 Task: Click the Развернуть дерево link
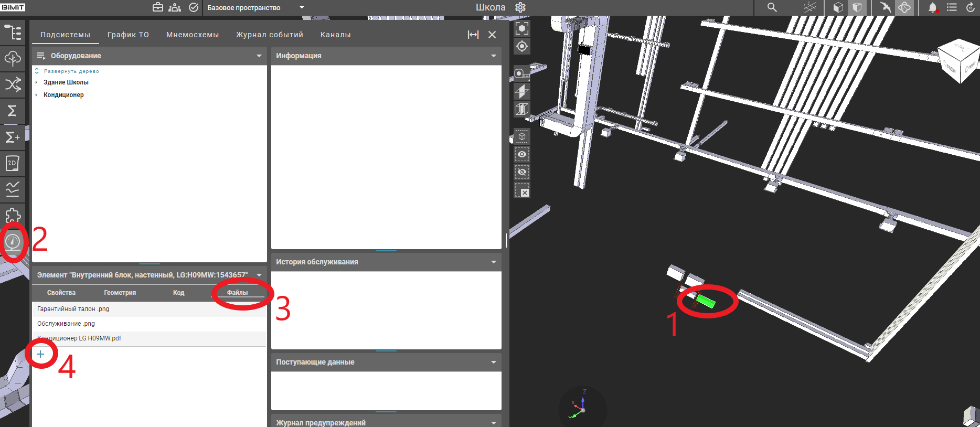(71, 71)
